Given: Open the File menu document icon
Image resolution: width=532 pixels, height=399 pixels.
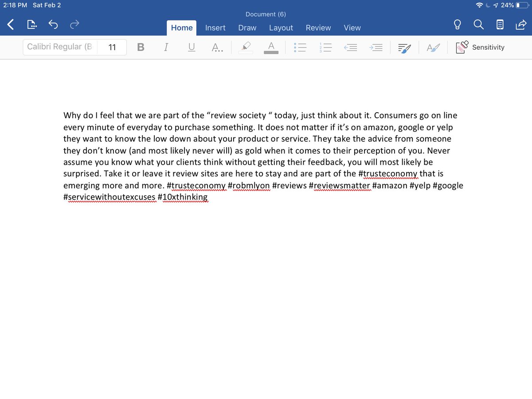Looking at the screenshot, I should pos(32,25).
